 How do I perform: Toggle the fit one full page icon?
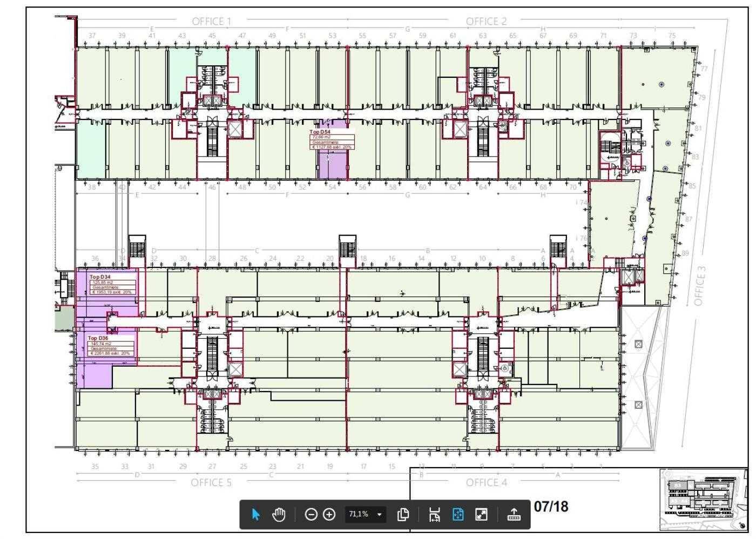click(x=458, y=514)
